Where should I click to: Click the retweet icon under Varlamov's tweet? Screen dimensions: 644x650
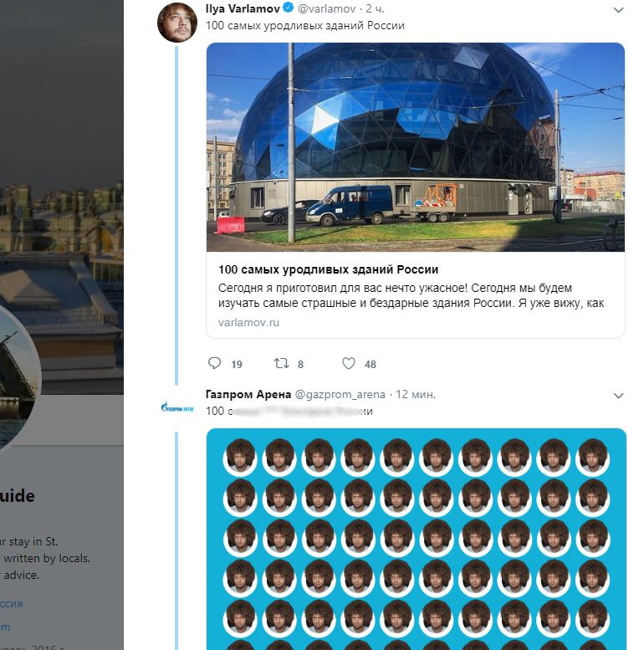pyautogui.click(x=281, y=364)
